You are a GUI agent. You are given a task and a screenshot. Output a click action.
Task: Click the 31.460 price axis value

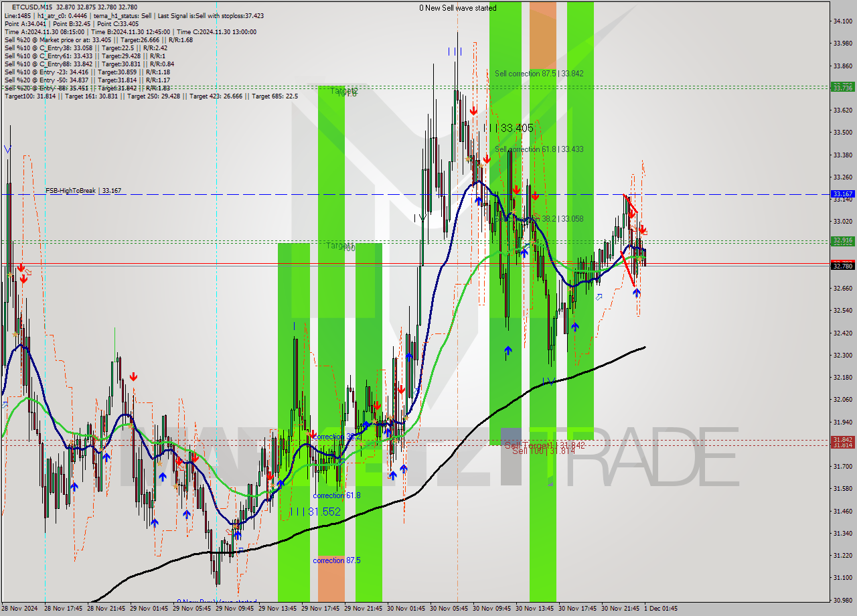(842, 511)
